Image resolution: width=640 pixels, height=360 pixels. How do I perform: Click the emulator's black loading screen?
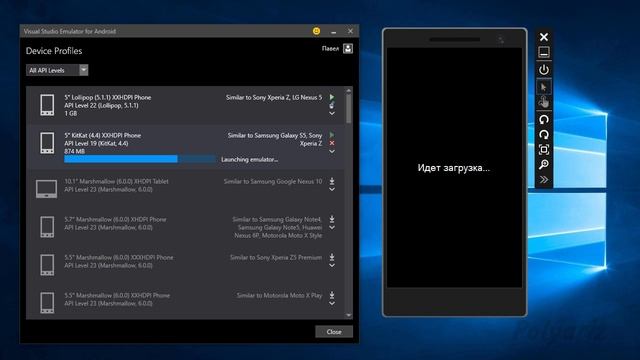tap(454, 167)
